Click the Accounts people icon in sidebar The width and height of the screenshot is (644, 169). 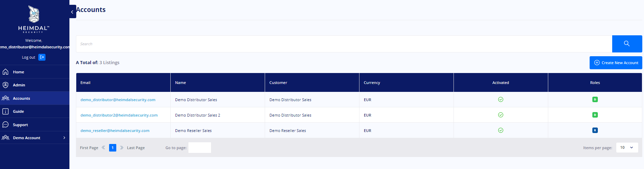coord(5,98)
